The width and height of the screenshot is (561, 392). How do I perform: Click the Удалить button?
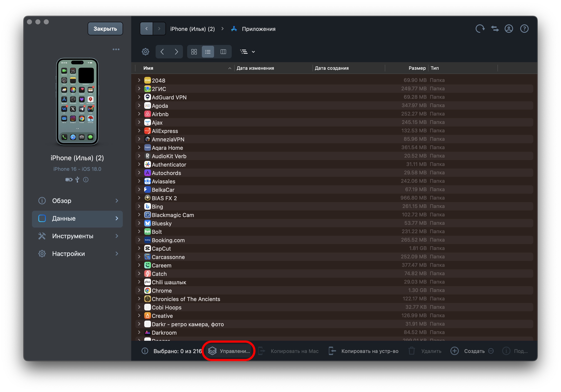click(x=425, y=351)
